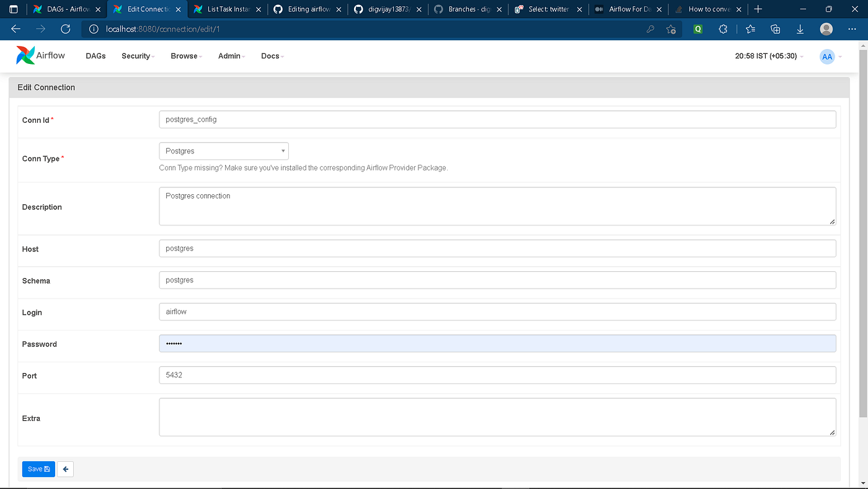Click the Save button

click(38, 469)
